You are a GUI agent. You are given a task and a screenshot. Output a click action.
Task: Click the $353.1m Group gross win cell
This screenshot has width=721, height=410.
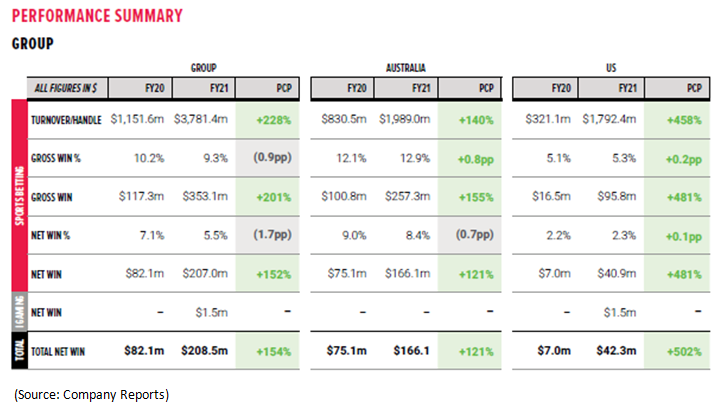coord(208,196)
